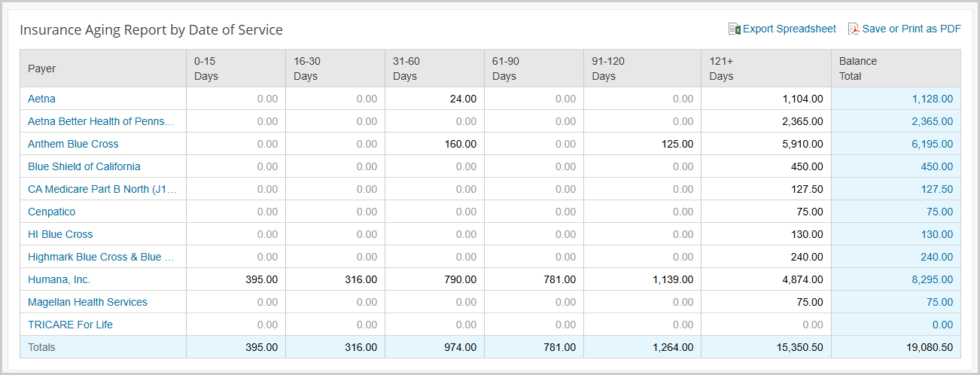Screen dimensions: 980x375
Task: Open the Humana, Inc. payer link
Action: coord(59,279)
